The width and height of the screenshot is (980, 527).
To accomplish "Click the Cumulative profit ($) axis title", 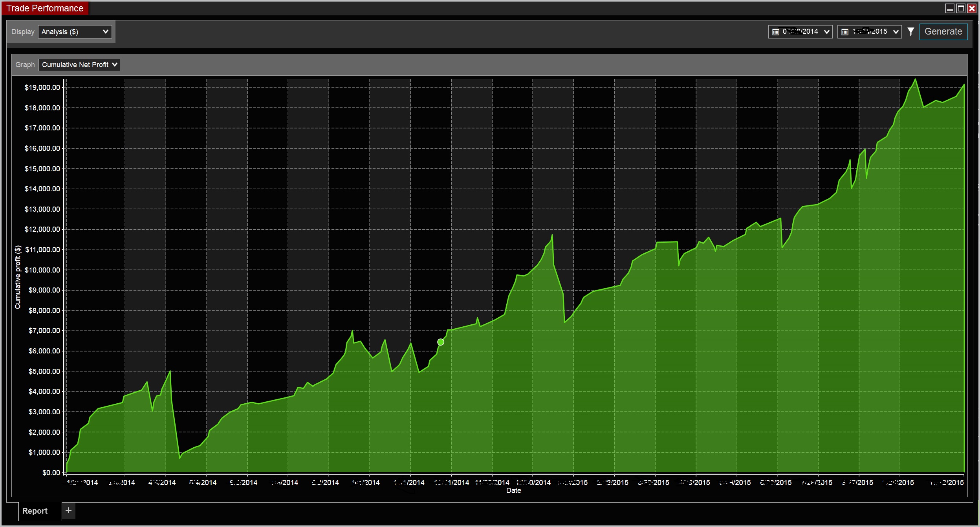I will click(18, 277).
